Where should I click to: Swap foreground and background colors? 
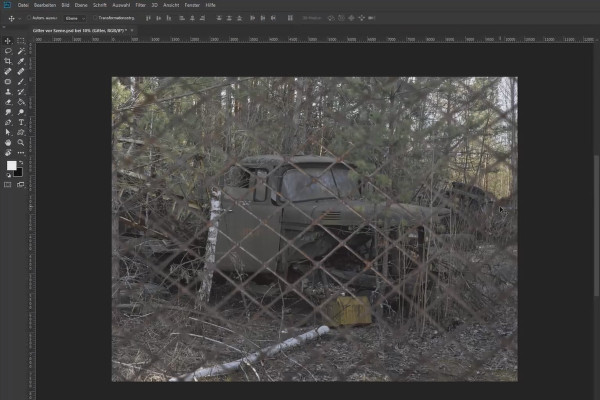click(21, 163)
